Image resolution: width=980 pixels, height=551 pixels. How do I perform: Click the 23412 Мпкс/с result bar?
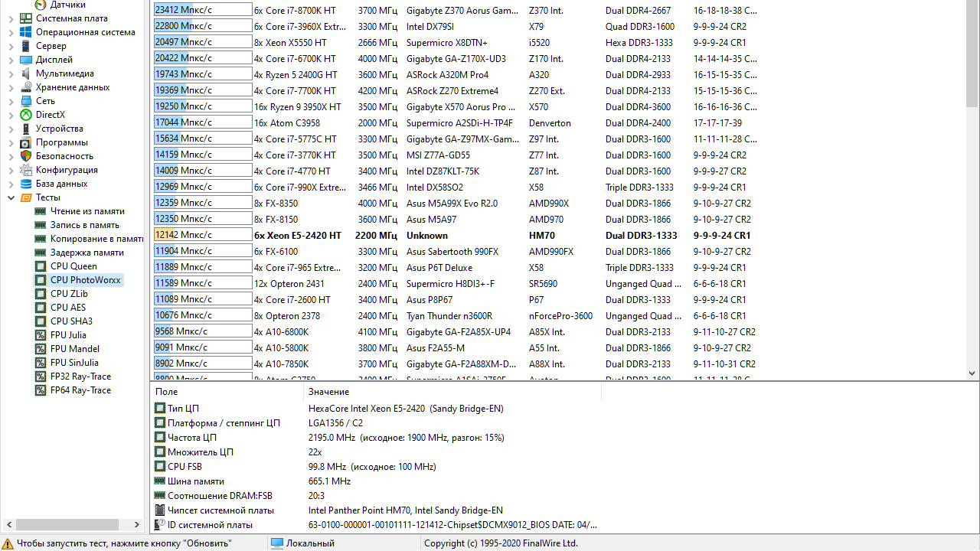(x=203, y=10)
